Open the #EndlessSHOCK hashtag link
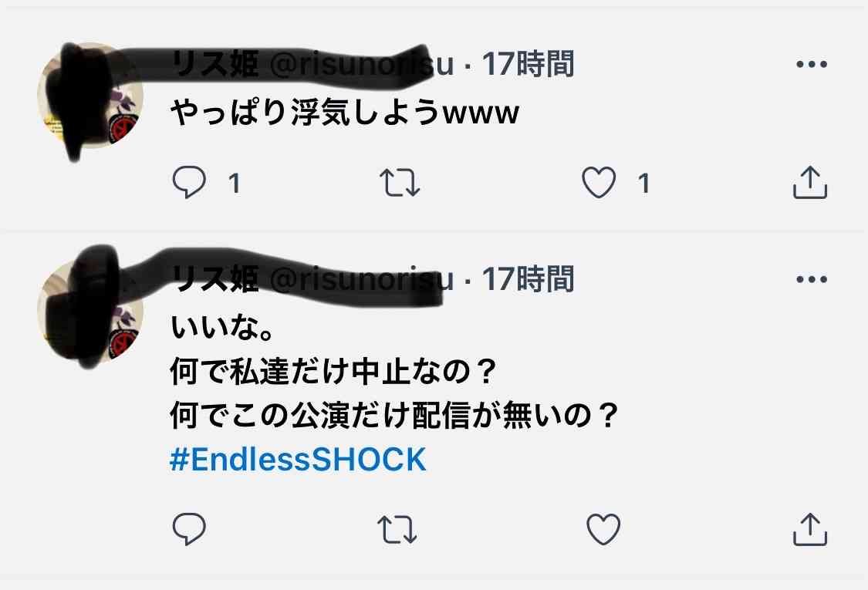This screenshot has height=590, width=868. (299, 460)
